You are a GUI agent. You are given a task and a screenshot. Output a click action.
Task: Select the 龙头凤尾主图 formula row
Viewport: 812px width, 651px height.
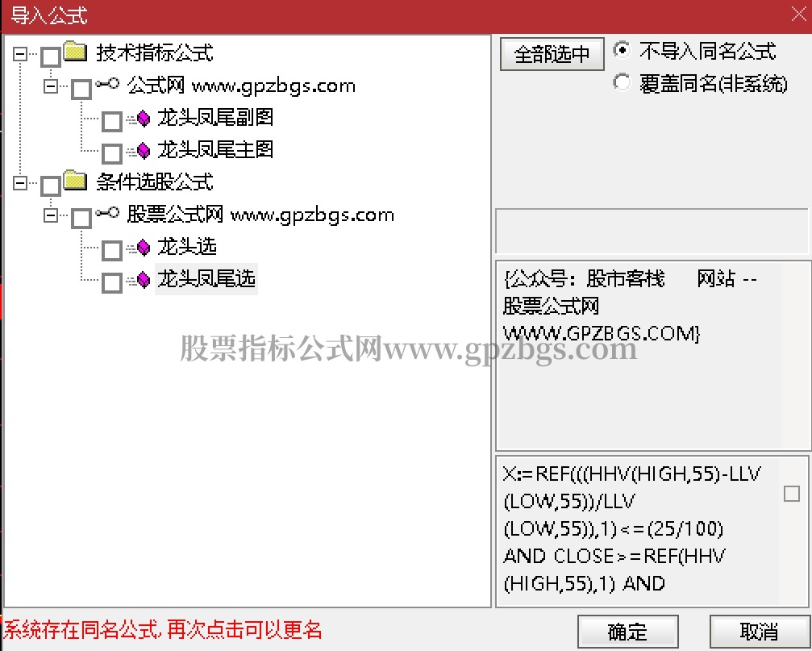[x=215, y=150]
